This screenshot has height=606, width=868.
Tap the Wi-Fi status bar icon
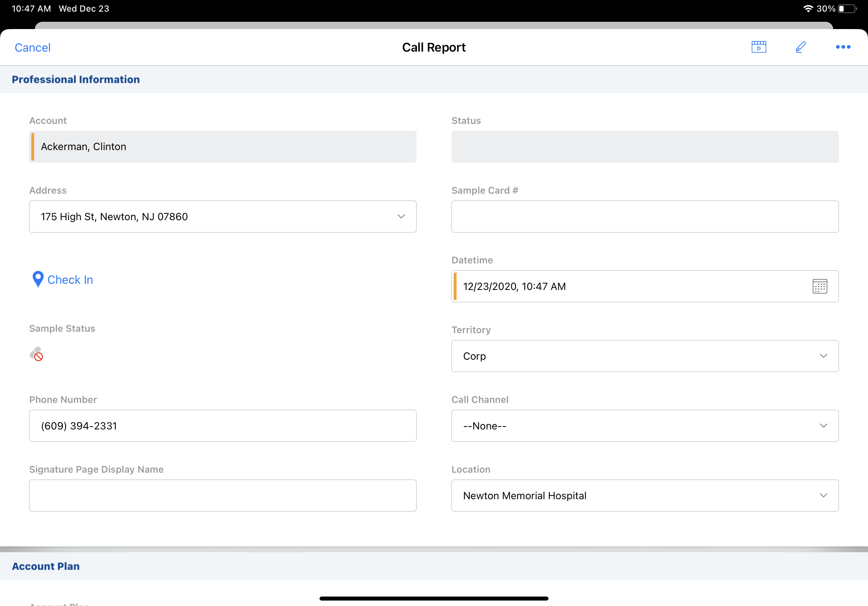click(808, 9)
